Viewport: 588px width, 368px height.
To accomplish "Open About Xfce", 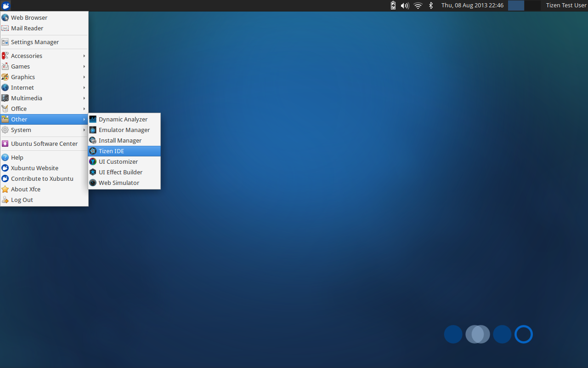I will click(44, 189).
